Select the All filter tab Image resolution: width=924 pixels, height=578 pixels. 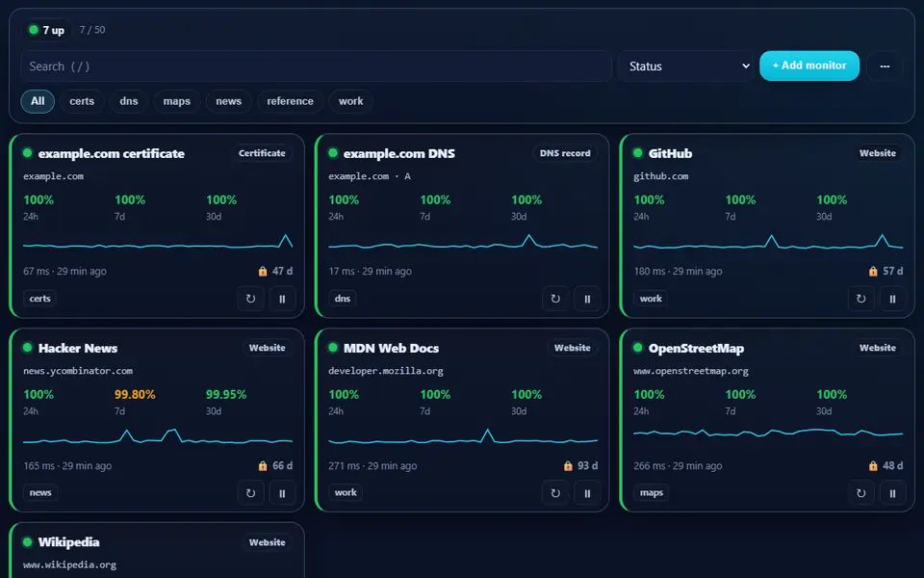coord(38,101)
